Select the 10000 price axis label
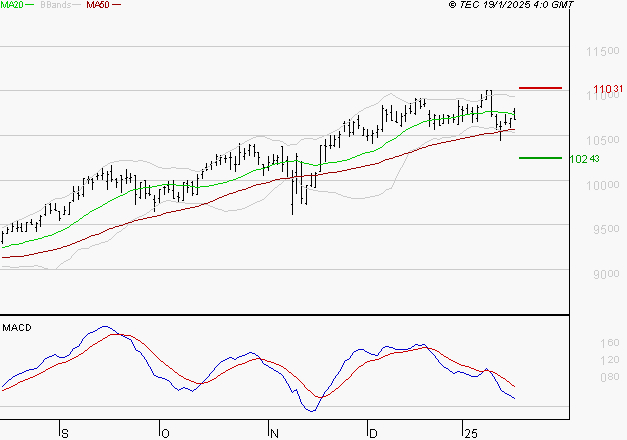 tap(598, 185)
